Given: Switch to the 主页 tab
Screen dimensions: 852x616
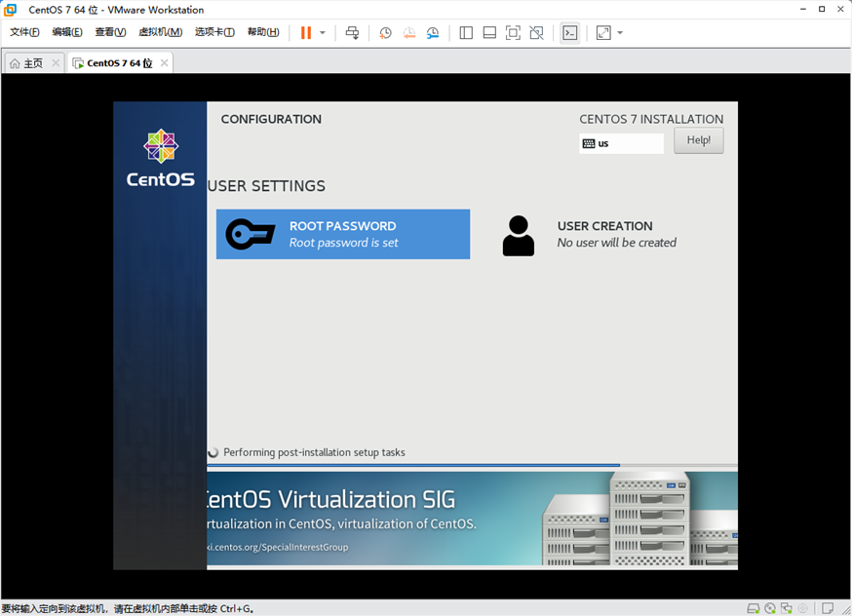Looking at the screenshot, I should [x=34, y=63].
